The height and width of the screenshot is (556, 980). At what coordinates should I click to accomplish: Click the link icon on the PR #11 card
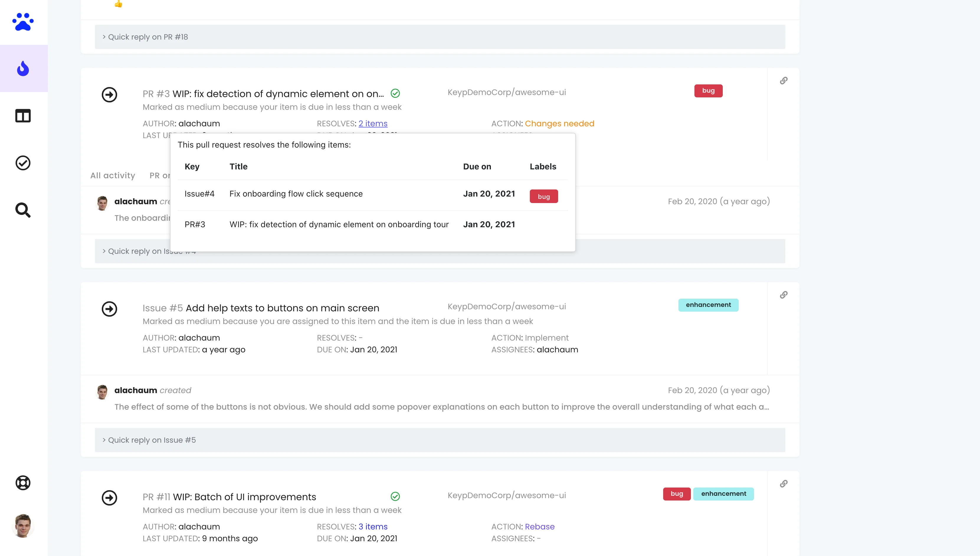784,483
